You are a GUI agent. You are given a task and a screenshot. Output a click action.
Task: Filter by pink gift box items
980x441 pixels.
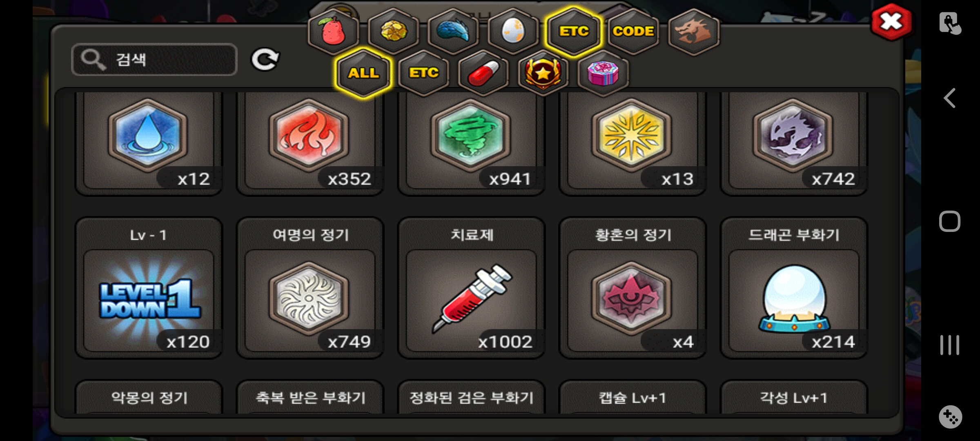(x=603, y=73)
